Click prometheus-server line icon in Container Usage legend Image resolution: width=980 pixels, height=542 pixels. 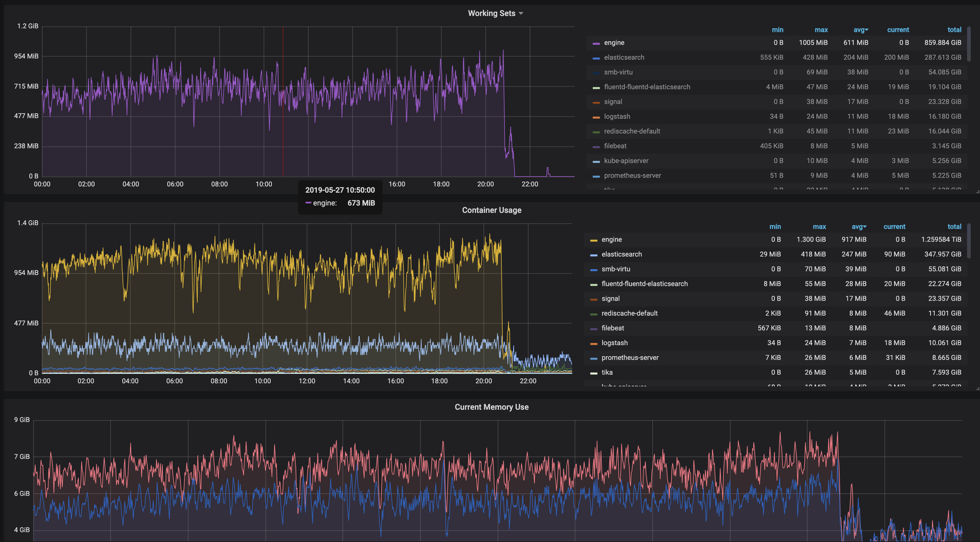(x=593, y=358)
